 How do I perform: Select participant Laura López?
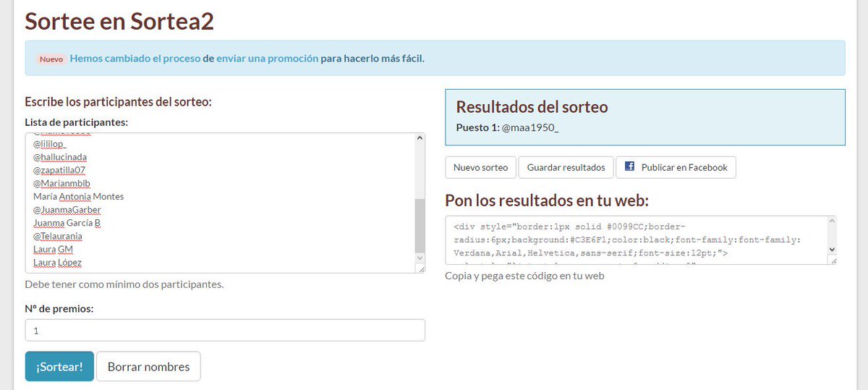57,262
